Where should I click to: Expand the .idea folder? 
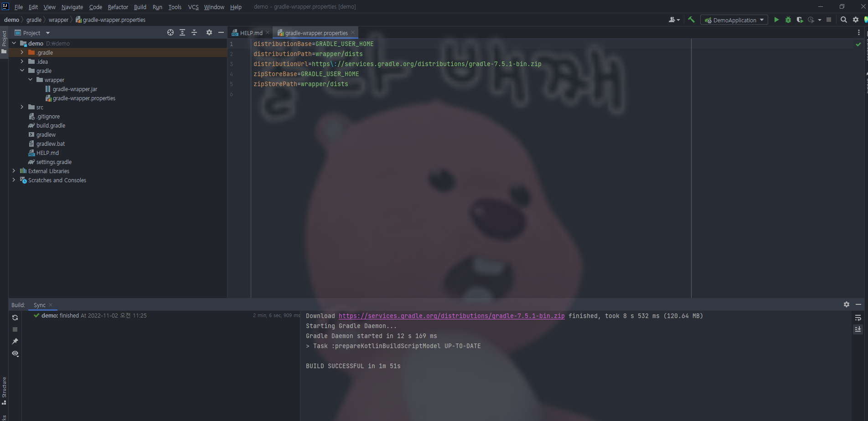coord(22,62)
